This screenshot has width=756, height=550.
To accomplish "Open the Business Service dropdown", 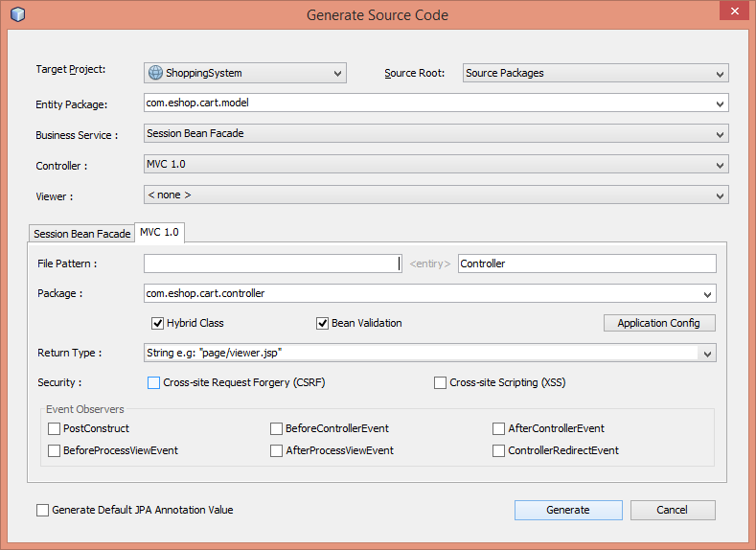I will tap(436, 134).
